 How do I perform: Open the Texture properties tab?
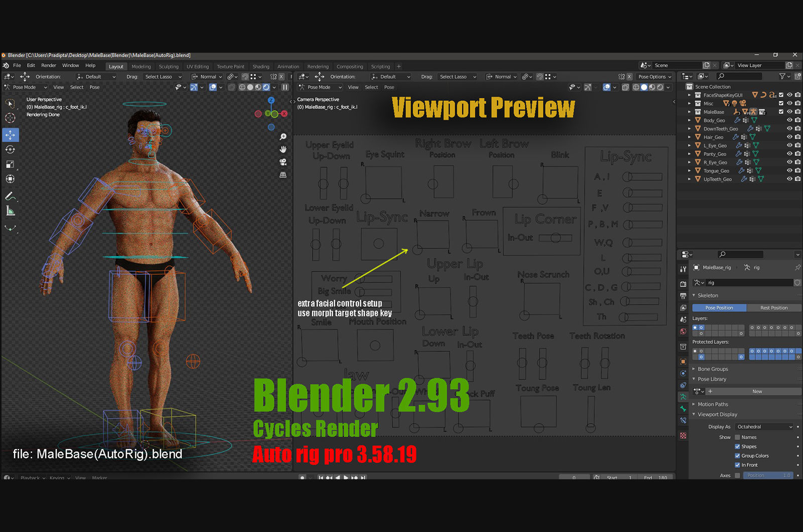click(x=683, y=436)
